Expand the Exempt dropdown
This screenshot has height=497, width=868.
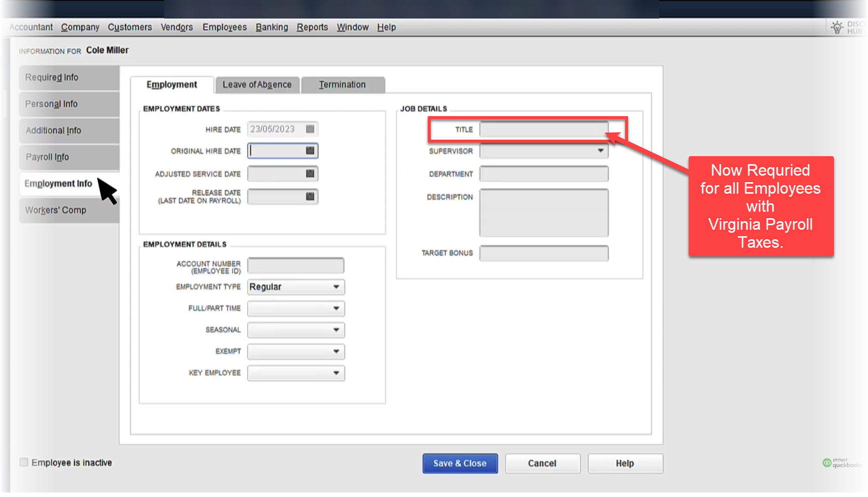pos(336,351)
